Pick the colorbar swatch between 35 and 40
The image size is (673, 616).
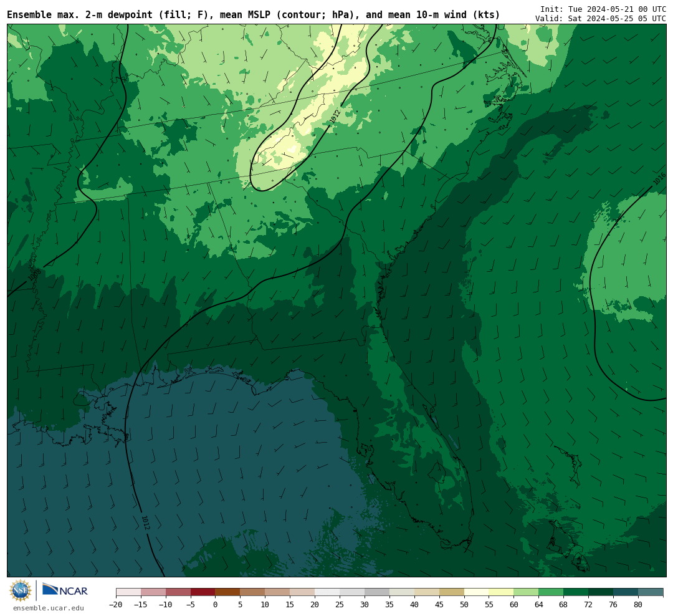(x=402, y=592)
